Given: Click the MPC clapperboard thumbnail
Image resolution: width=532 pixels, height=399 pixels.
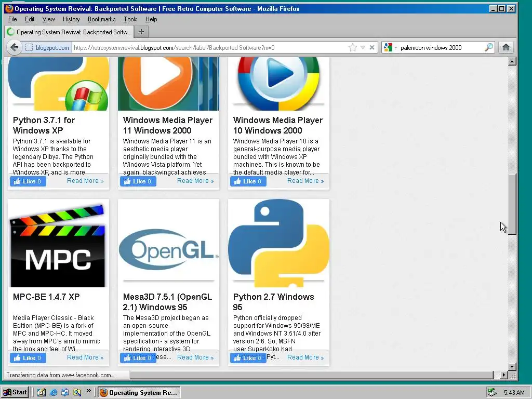Looking at the screenshot, I should pyautogui.click(x=58, y=243).
